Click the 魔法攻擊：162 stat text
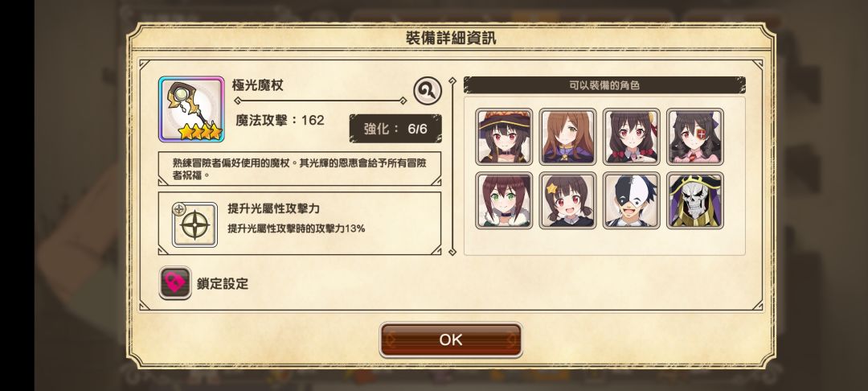This screenshot has width=868, height=391. pyautogui.click(x=280, y=120)
